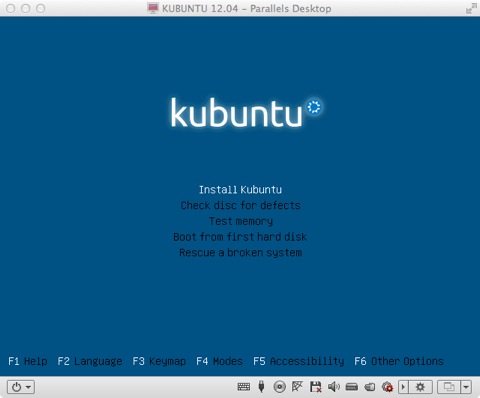Select Check disc for defects
The image size is (480, 398).
pos(240,205)
